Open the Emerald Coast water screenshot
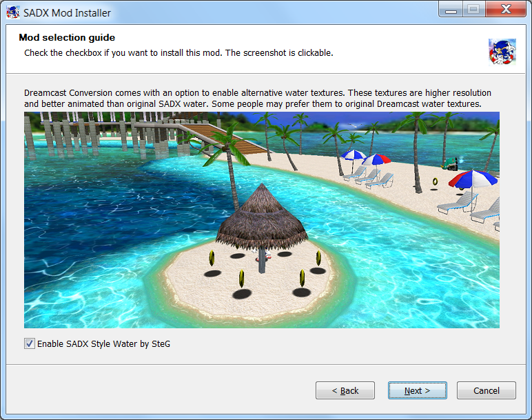The width and height of the screenshot is (532, 420). pos(262,220)
